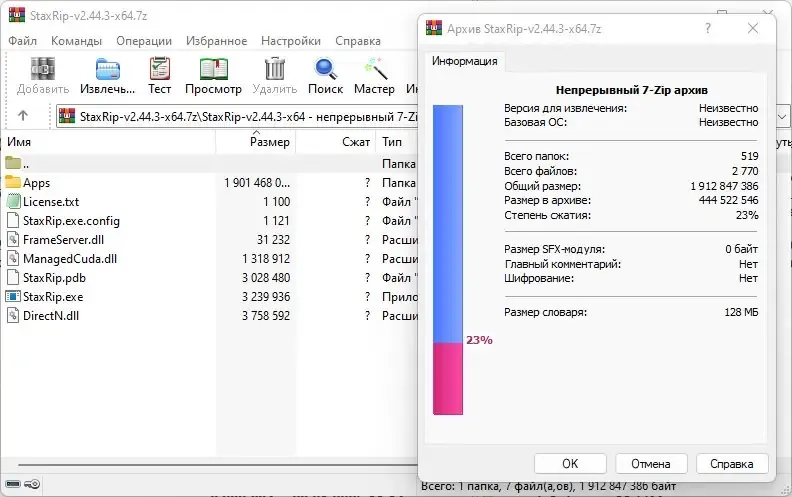Click the Общий размер value 1 912 847 386
Viewport: 792px width, 497px height.
[x=724, y=186]
